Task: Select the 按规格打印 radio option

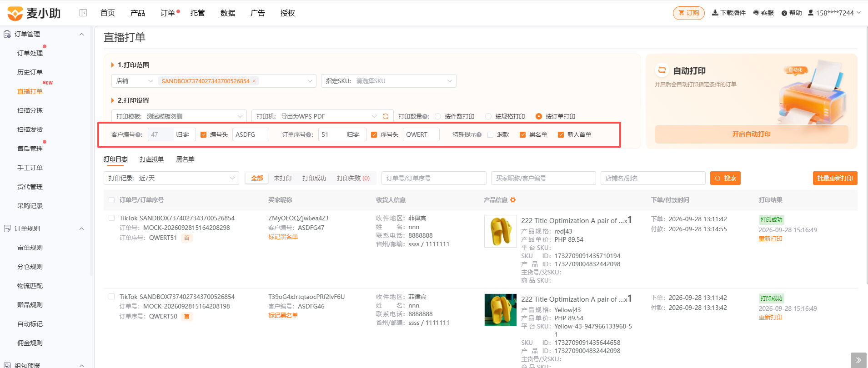Action: pos(488,116)
